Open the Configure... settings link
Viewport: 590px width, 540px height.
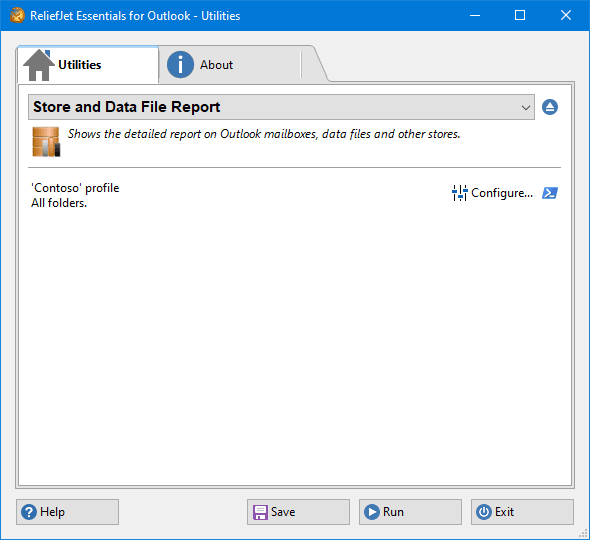[493, 193]
